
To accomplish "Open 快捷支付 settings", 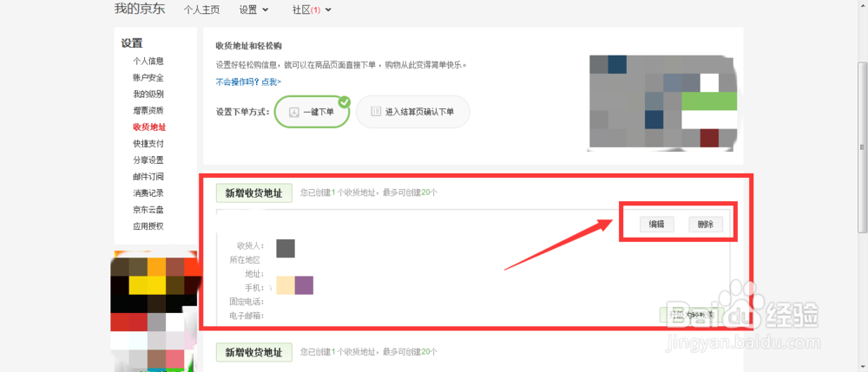I will (x=148, y=144).
